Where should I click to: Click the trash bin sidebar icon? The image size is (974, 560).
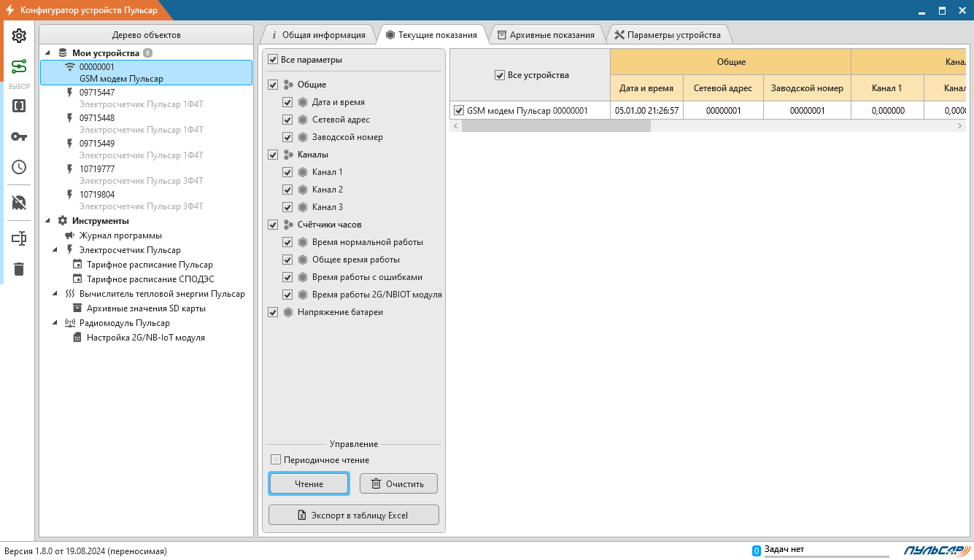pyautogui.click(x=19, y=269)
